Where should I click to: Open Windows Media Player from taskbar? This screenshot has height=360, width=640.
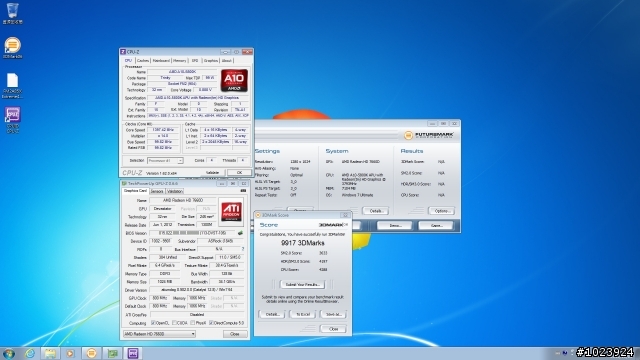point(70,353)
